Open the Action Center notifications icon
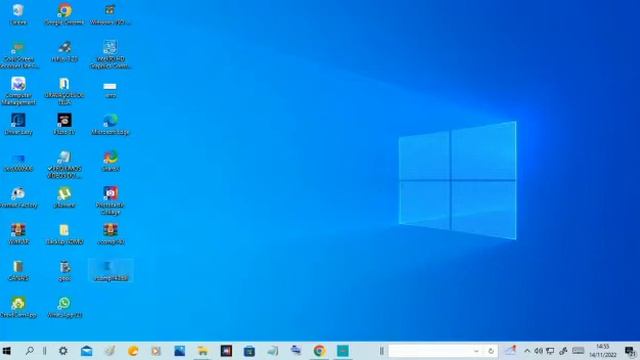The image size is (640, 360). (x=630, y=351)
